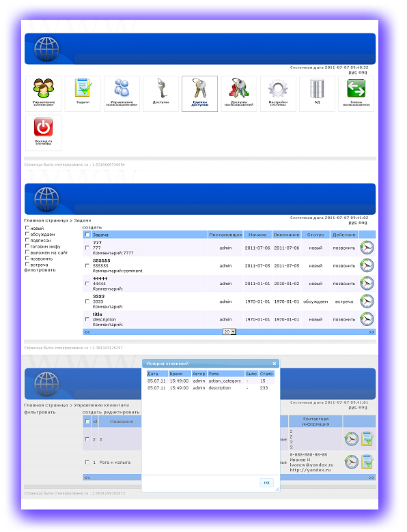Click OK in История изменений dialog
Viewport: 407px width, 532px height.
[267, 482]
